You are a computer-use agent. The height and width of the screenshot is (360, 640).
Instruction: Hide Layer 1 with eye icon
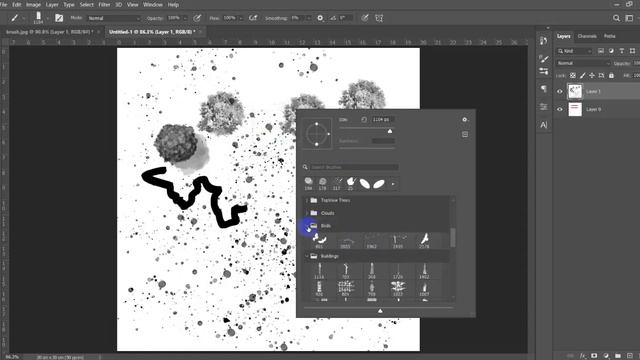pos(560,91)
